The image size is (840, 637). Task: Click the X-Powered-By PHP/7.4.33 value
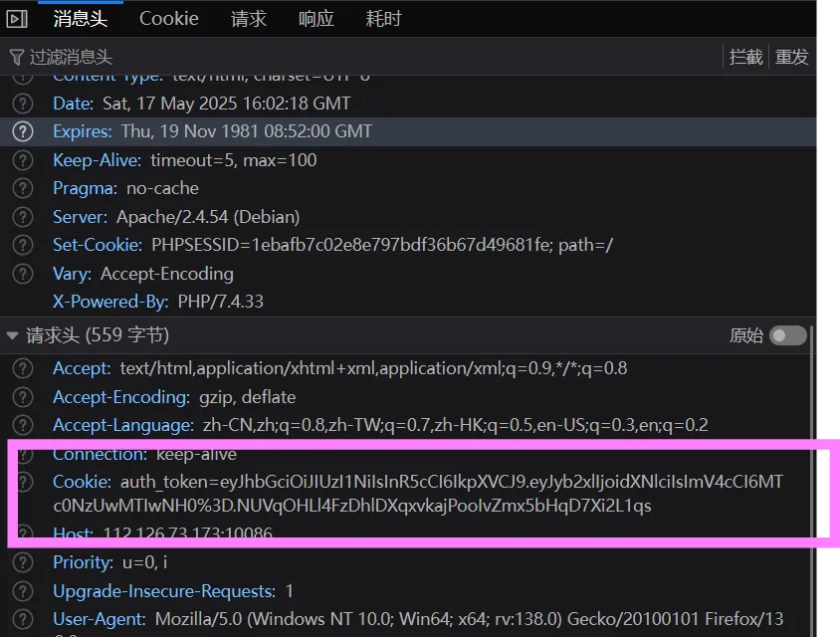pos(221,302)
